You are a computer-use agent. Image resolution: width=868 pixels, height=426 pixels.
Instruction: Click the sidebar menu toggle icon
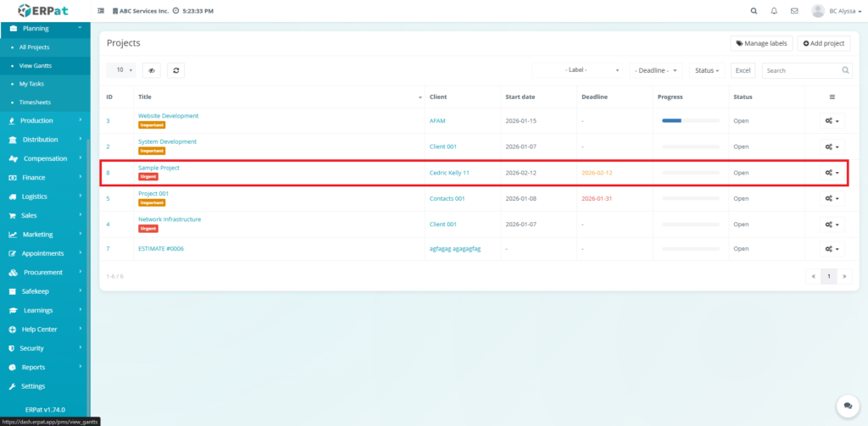tap(102, 11)
